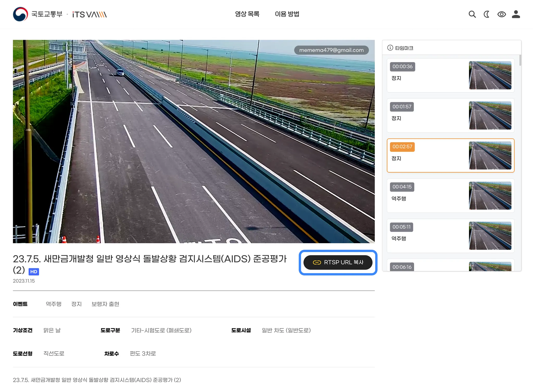Click the 00:05:11 timemark thumbnail

coord(490,236)
